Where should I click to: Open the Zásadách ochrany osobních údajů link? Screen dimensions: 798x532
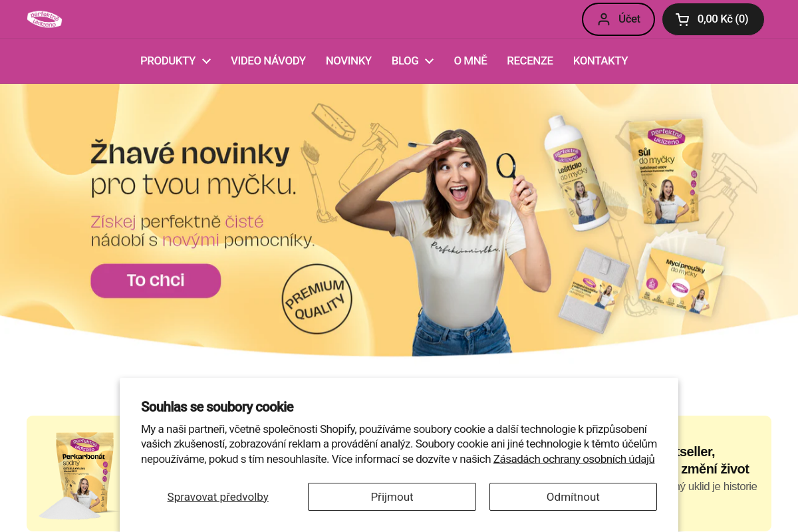[574, 459]
